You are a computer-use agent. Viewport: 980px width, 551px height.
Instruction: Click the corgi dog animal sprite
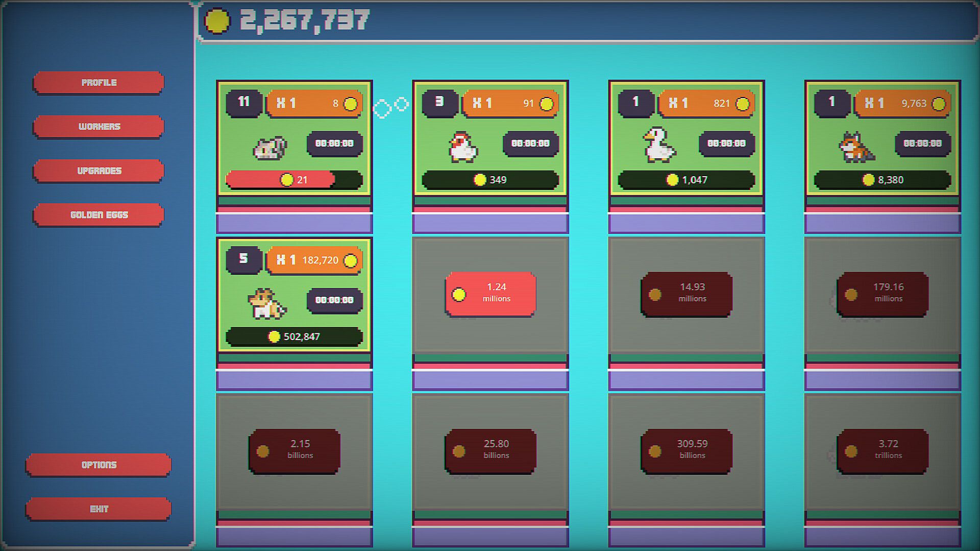(267, 304)
